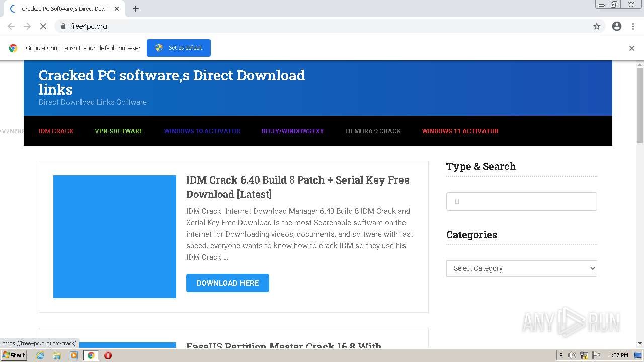The height and width of the screenshot is (362, 644).
Task: Dismiss the default browser notification bar
Action: [x=632, y=48]
